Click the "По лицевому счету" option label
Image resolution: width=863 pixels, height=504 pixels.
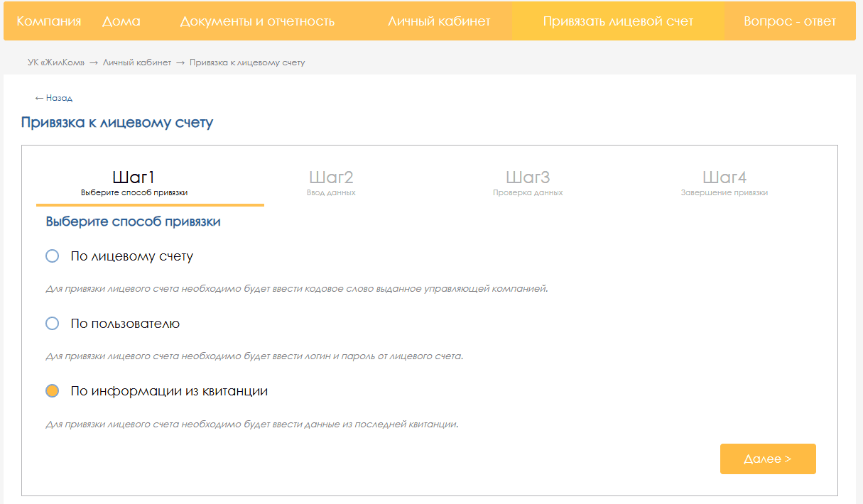pos(132,256)
